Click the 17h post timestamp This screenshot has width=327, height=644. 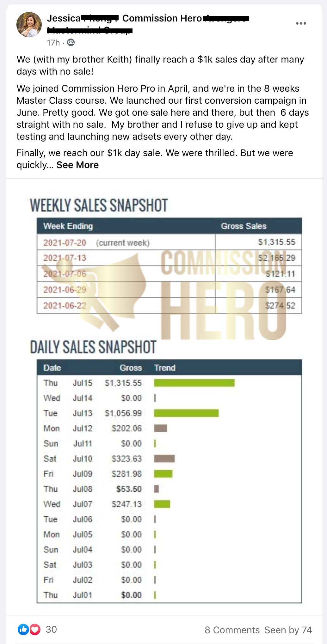point(53,43)
